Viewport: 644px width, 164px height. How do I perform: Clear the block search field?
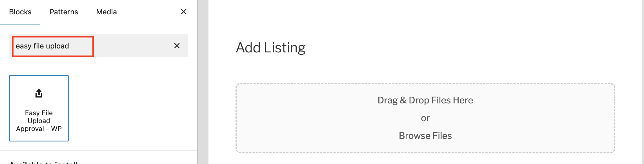click(x=177, y=46)
